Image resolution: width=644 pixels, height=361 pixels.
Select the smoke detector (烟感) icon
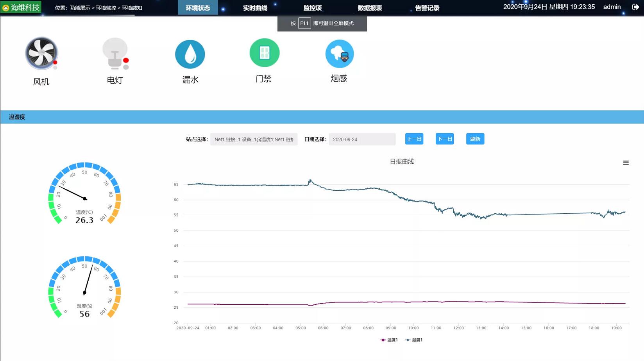(339, 54)
